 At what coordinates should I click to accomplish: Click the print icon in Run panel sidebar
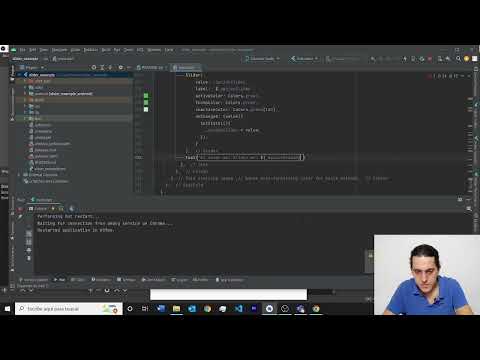29,250
